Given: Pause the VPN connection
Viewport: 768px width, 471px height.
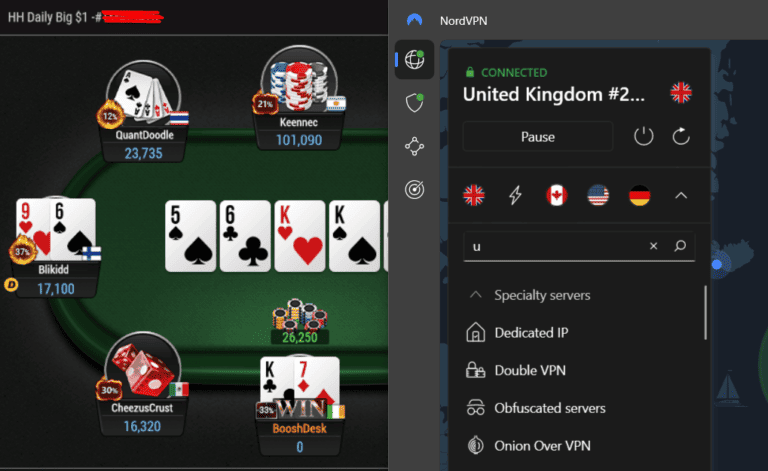Looking at the screenshot, I should click(x=538, y=137).
